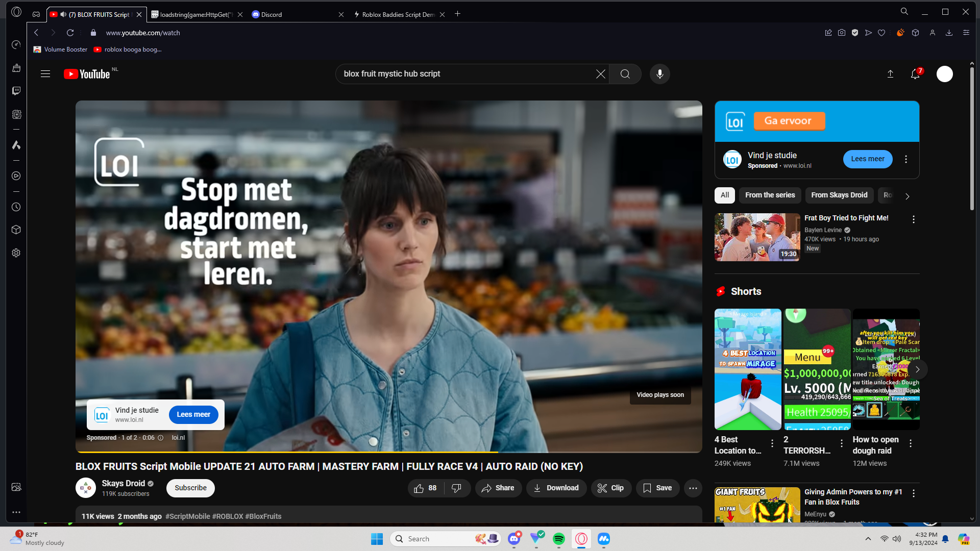Open options menu for the LOI sponsored card
Screen dimensions: 980x551
(x=906, y=159)
